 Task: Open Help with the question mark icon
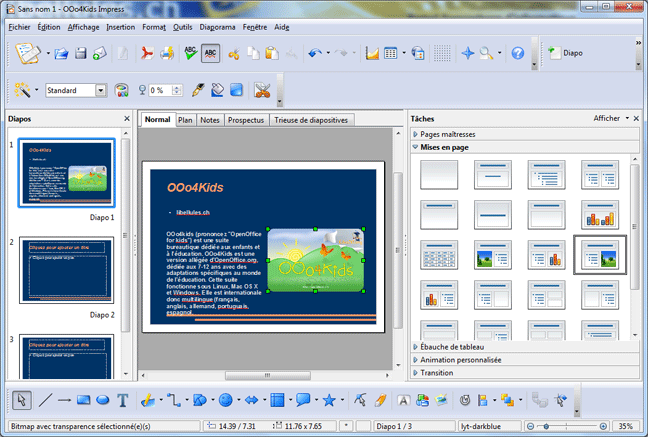[x=518, y=53]
